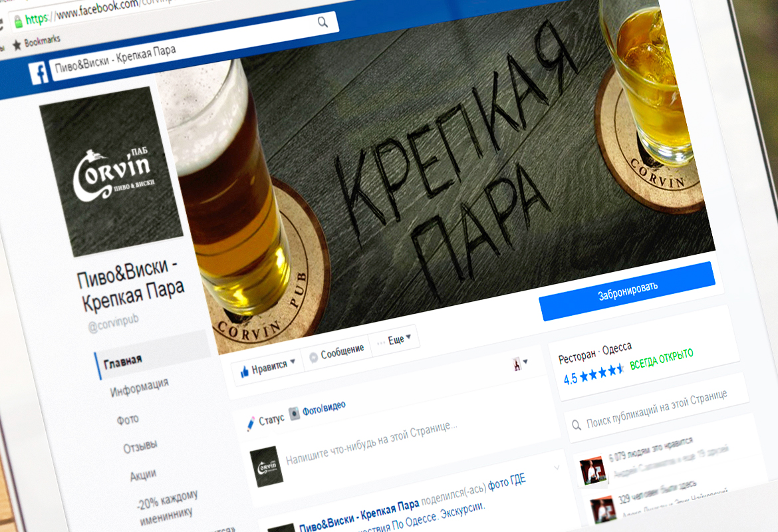Click the Facebook logo icon
This screenshot has width=778, height=532.
pos(38,73)
